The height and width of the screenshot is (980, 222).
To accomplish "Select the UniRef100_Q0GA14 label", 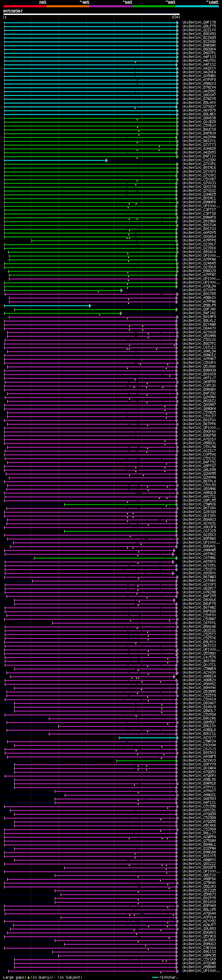I will click(x=199, y=237).
